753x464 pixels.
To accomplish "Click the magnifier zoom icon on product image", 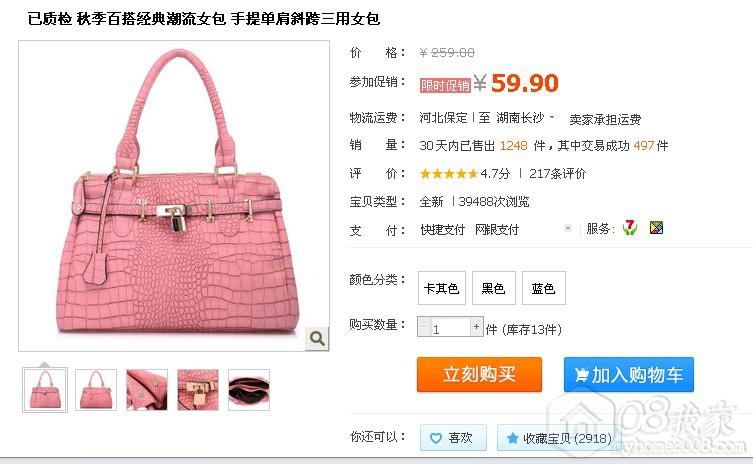I will tap(317, 339).
